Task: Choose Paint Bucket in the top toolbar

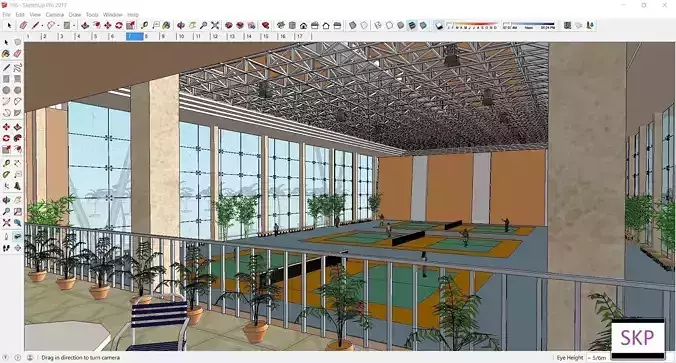Action: pos(167,25)
